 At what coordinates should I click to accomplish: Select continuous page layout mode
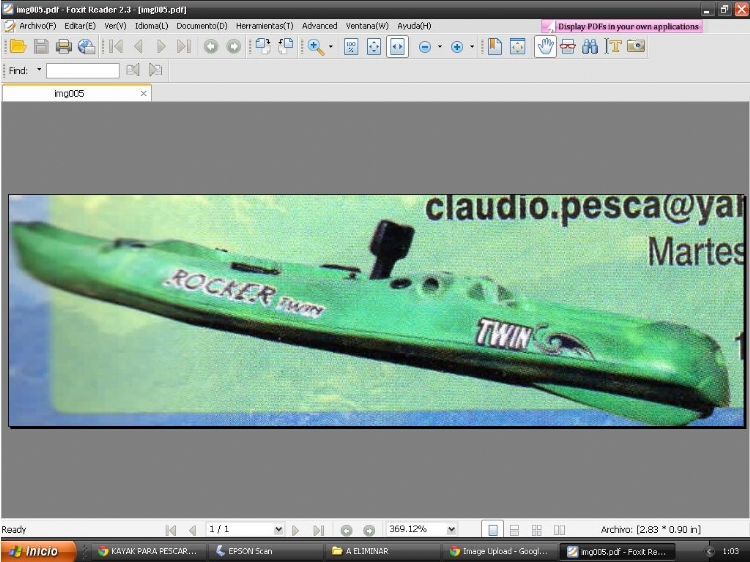coord(514,529)
